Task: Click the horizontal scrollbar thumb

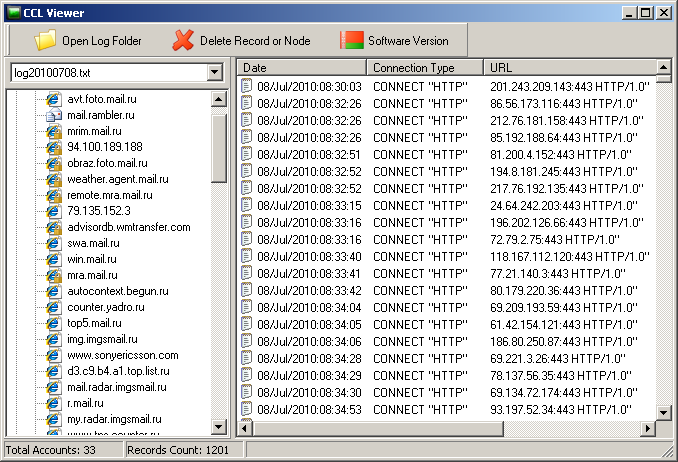Action: coord(378,428)
